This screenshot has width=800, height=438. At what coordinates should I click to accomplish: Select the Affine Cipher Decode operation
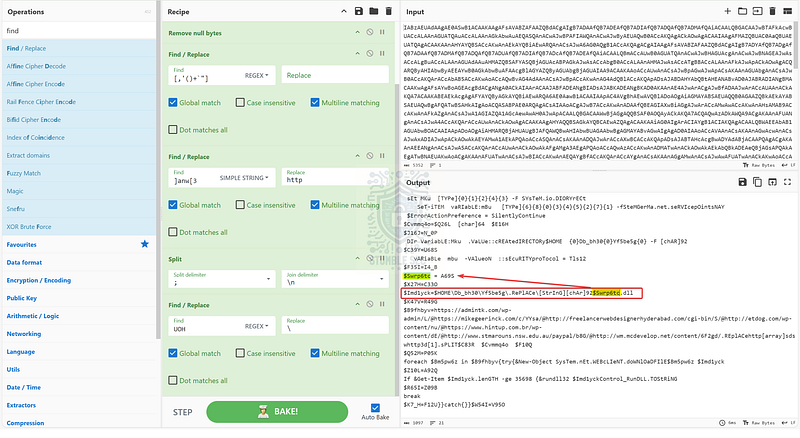click(79, 66)
